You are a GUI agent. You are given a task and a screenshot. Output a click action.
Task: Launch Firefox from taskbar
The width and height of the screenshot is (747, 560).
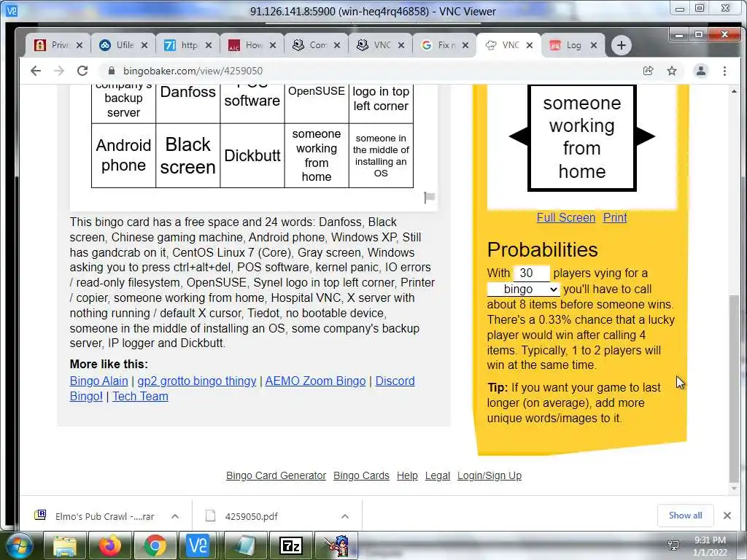click(110, 545)
